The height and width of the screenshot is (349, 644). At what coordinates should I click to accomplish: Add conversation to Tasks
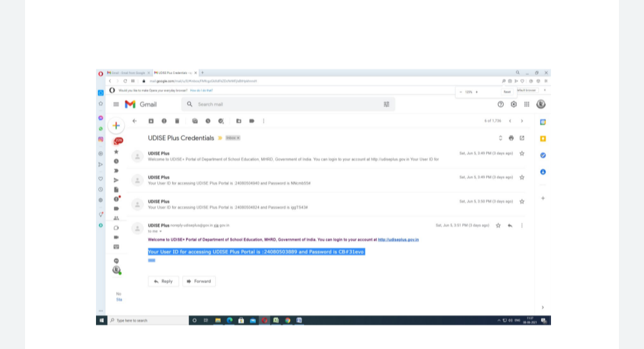click(x=221, y=121)
